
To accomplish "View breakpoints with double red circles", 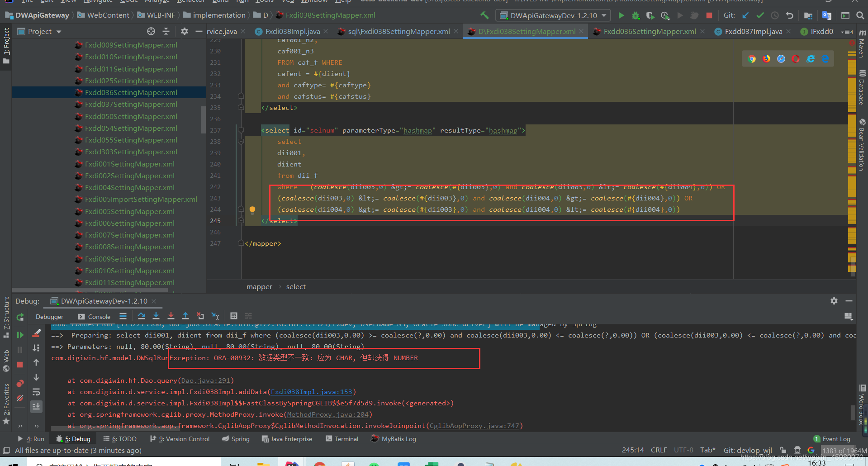I will point(20,384).
